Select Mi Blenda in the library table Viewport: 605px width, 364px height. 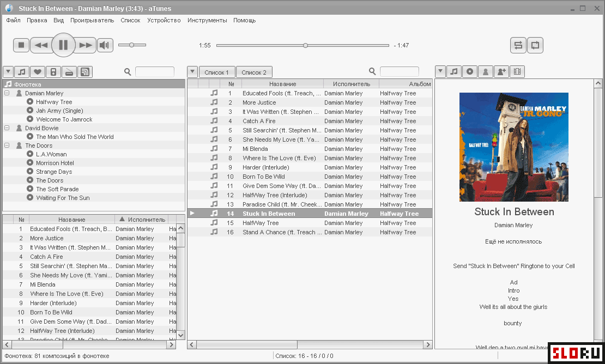point(89,284)
